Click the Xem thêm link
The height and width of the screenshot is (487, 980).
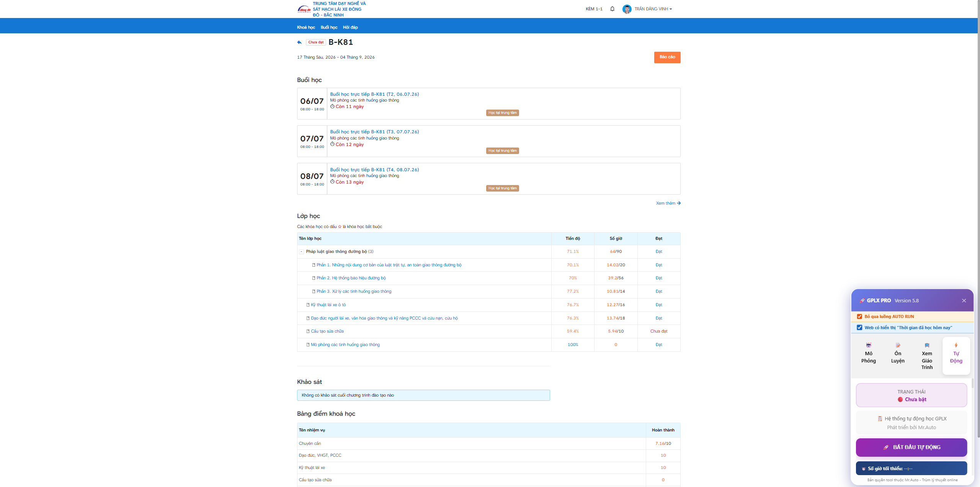(668, 203)
